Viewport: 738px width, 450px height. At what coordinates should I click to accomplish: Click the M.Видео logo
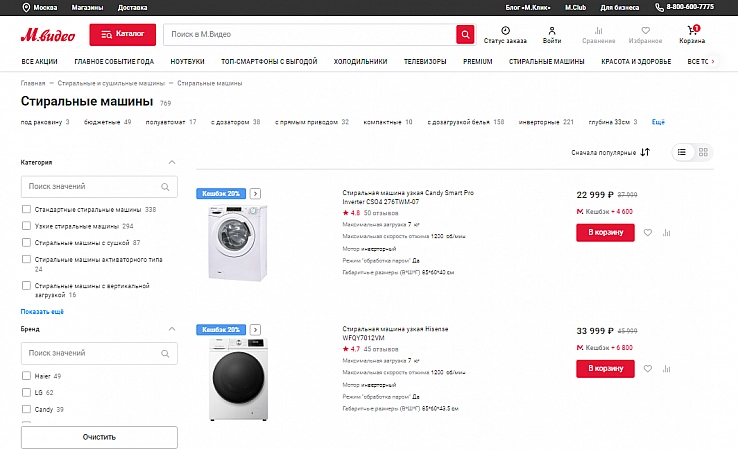point(48,35)
